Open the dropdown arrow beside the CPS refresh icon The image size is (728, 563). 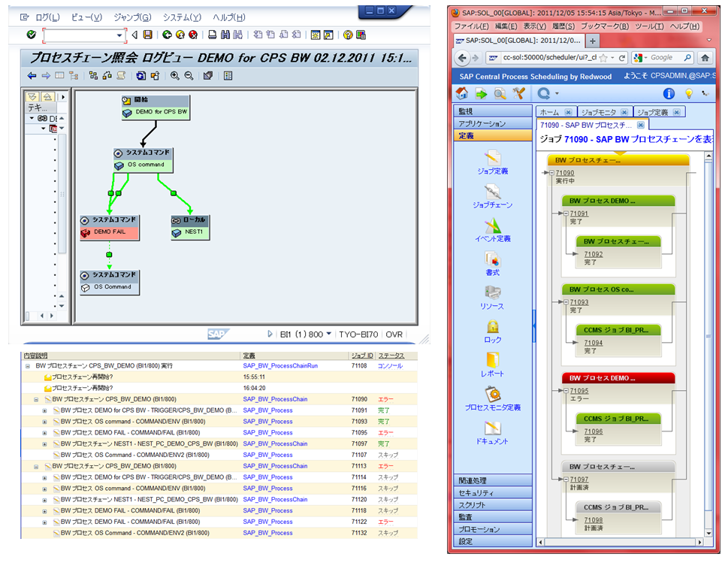(x=557, y=94)
